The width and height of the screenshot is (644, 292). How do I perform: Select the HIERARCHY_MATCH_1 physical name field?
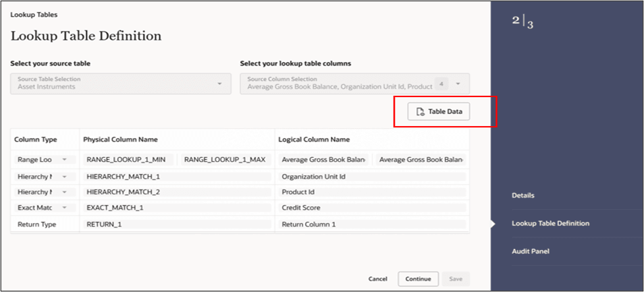click(177, 177)
